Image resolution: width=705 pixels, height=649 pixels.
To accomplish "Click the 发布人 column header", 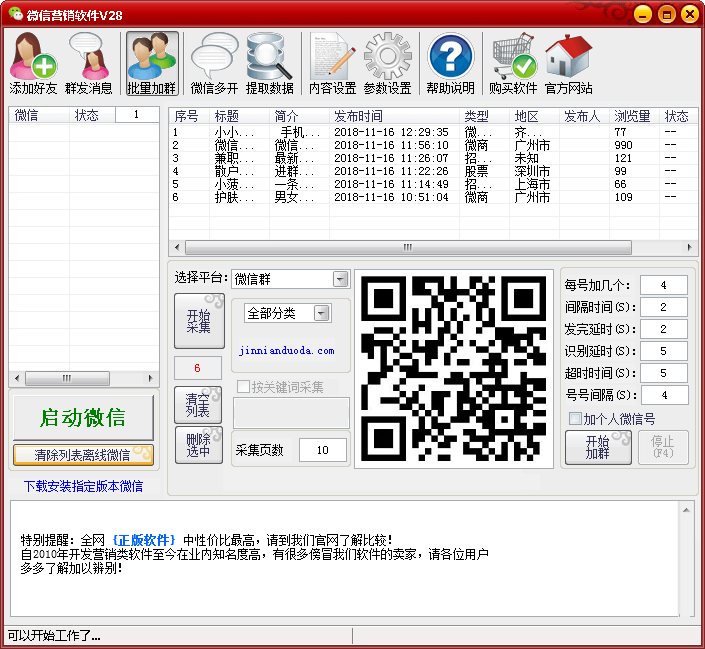I will [x=585, y=116].
